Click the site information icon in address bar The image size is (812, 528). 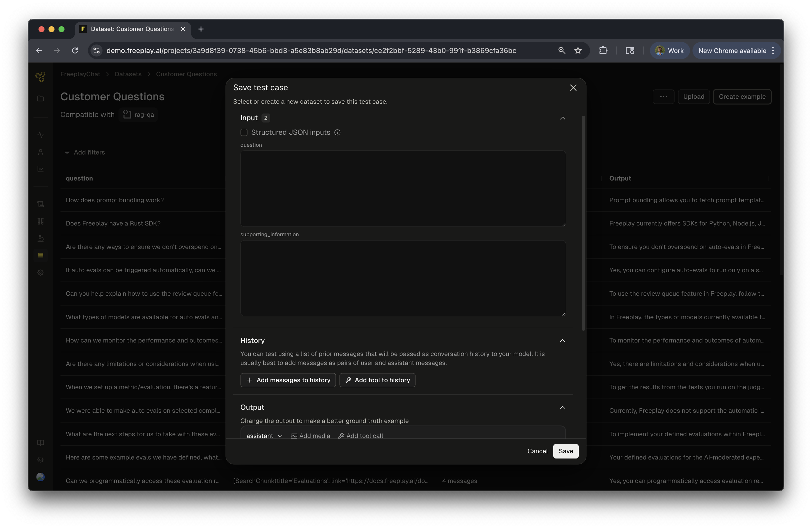pos(96,50)
